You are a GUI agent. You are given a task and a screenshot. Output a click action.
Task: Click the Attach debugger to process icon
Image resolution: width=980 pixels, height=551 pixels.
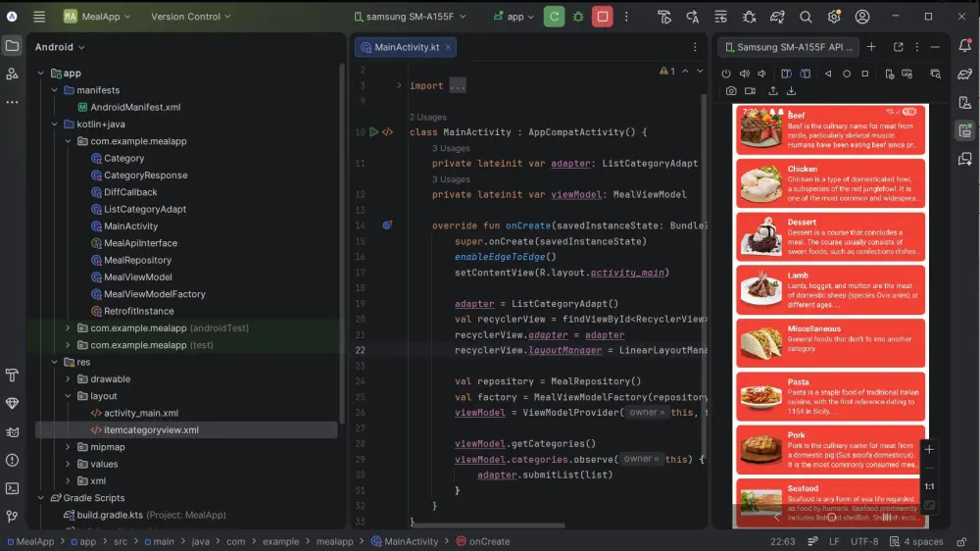[x=750, y=17]
